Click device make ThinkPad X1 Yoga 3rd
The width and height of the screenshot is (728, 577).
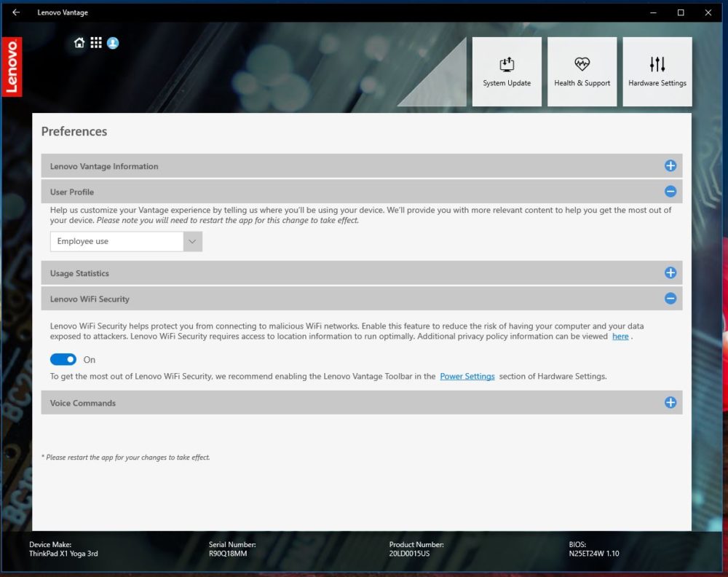pos(63,553)
